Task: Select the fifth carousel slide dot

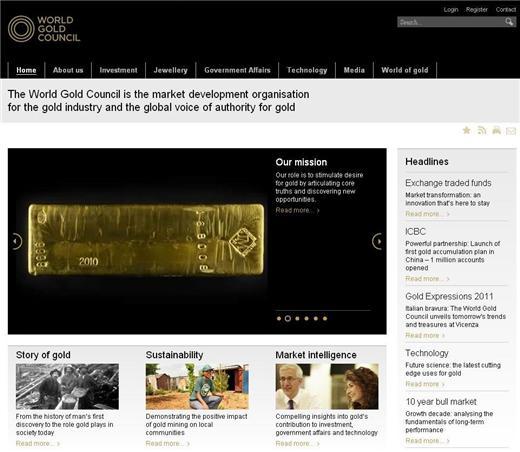Action: 316,318
